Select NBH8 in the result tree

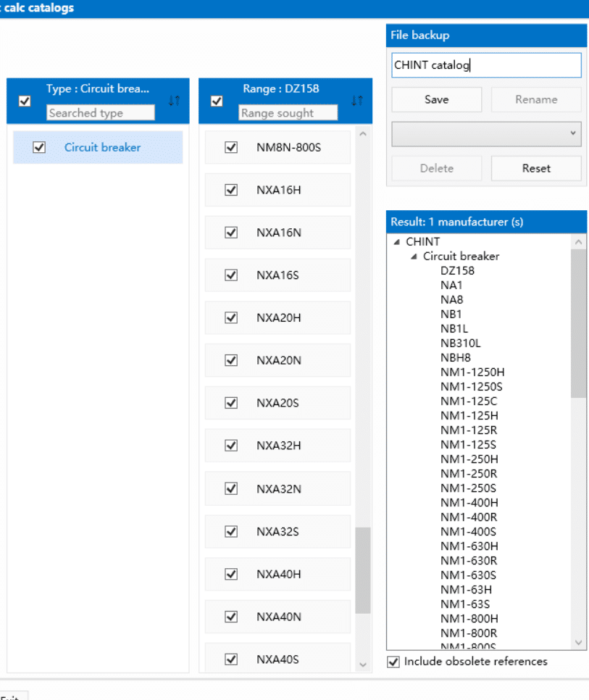[x=456, y=358]
